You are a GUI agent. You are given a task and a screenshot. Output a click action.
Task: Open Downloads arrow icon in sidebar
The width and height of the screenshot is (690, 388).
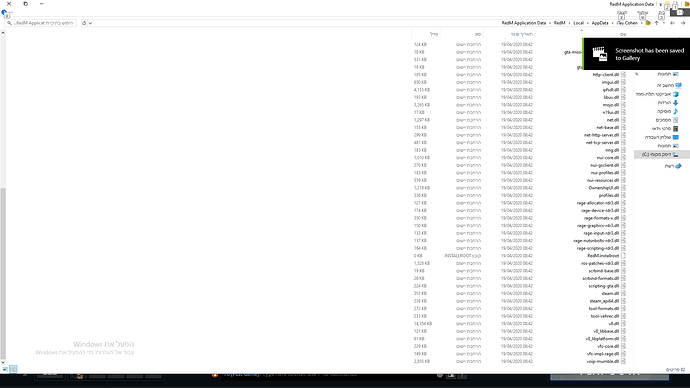coord(676,102)
